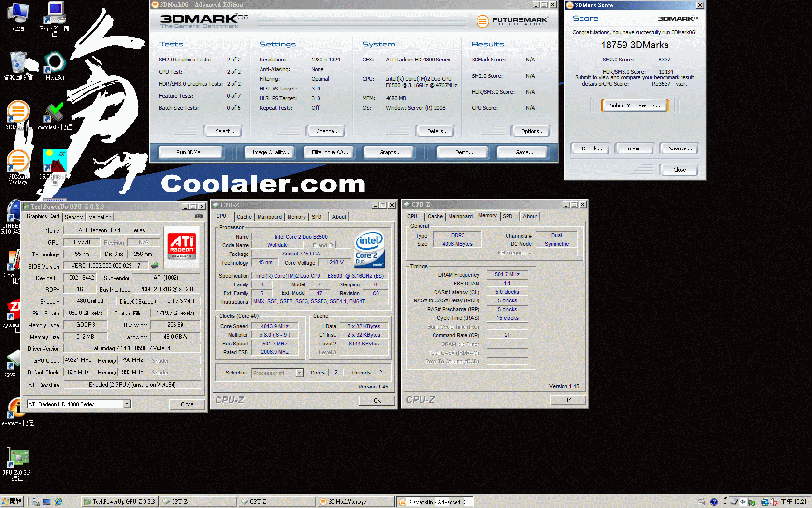Viewport: 812px width, 508px height.
Task: Open the Memory tab in left CPU-Z window
Action: tap(296, 217)
